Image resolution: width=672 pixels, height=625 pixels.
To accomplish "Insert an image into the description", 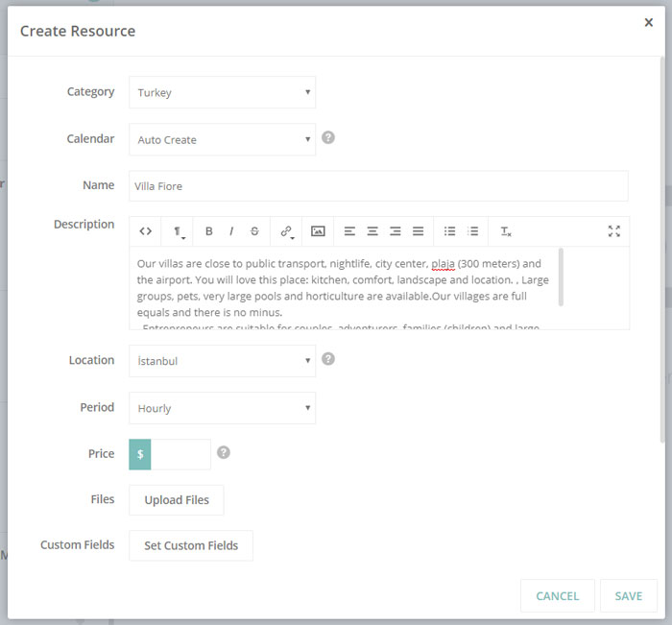I will [x=318, y=231].
